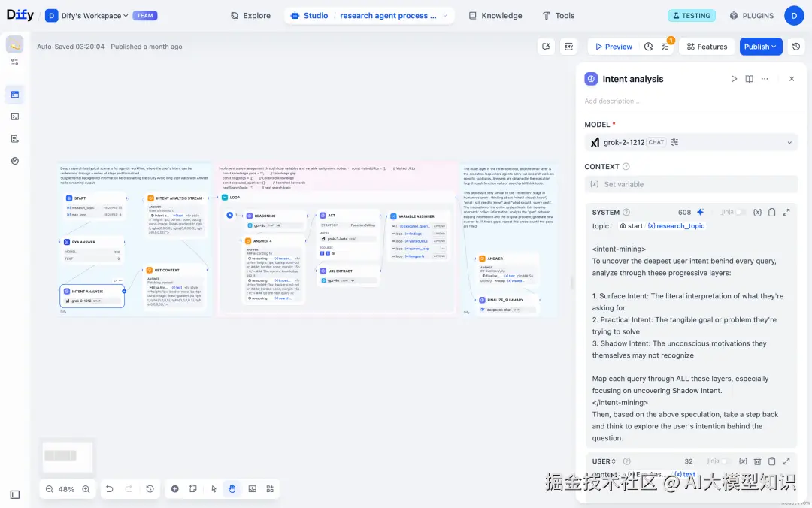The height and width of the screenshot is (508, 812).
Task: Open the app icon in left sidebar
Action: 15,45
